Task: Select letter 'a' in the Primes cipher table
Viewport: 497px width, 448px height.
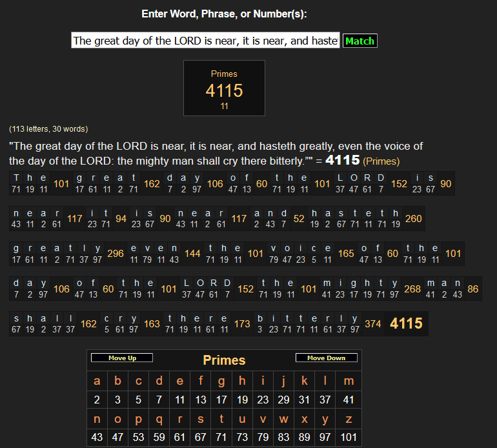Action: [x=97, y=381]
